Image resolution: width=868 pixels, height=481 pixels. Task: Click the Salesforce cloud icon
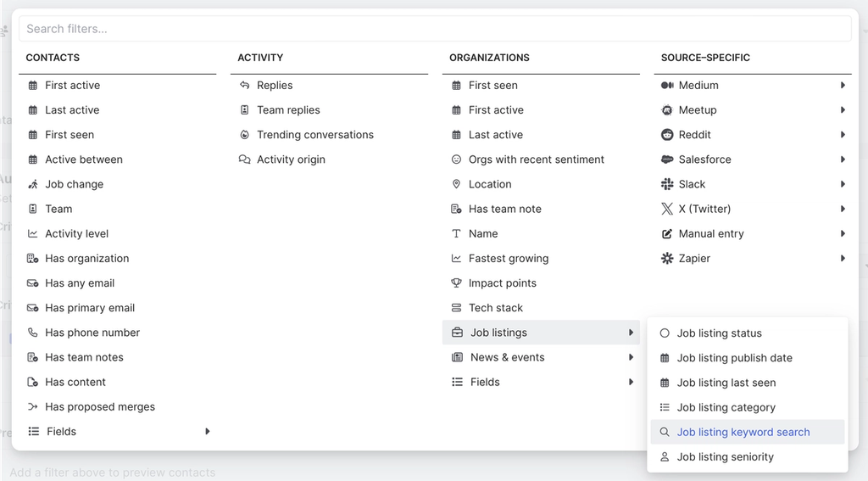point(667,159)
